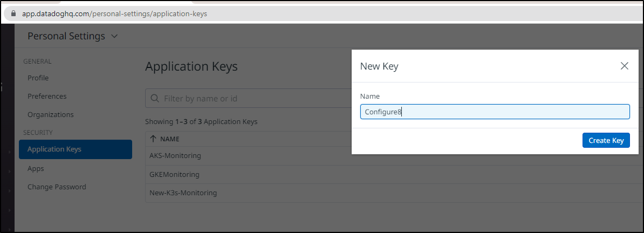The width and height of the screenshot is (644, 233).
Task: Select Application Keys in sidebar
Action: point(76,149)
